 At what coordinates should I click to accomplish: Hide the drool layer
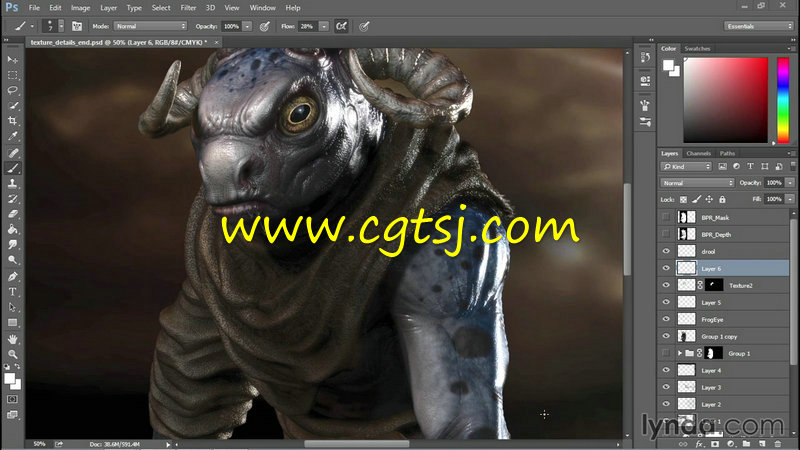coord(666,251)
